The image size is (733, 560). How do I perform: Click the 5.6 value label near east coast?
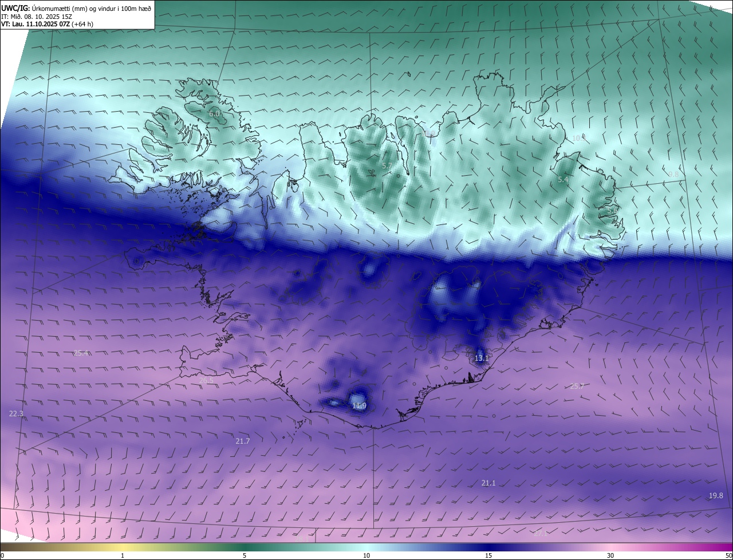coord(612,211)
